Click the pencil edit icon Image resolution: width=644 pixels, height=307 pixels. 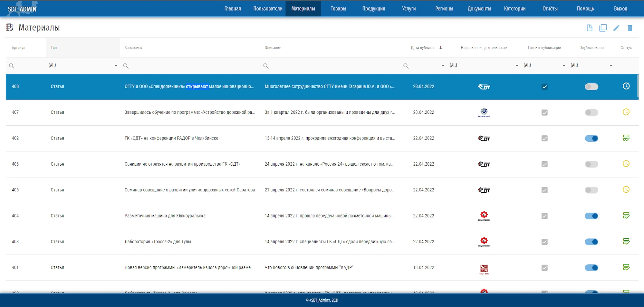tap(616, 28)
